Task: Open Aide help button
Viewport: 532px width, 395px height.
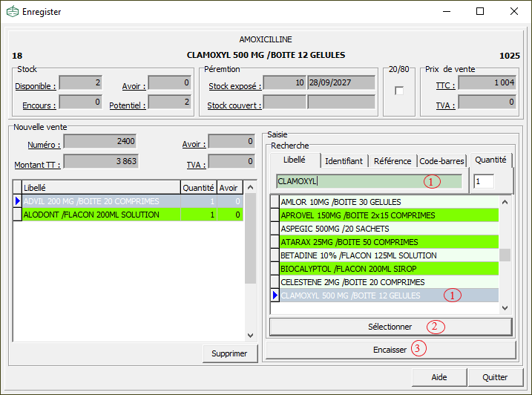Action: (439, 377)
